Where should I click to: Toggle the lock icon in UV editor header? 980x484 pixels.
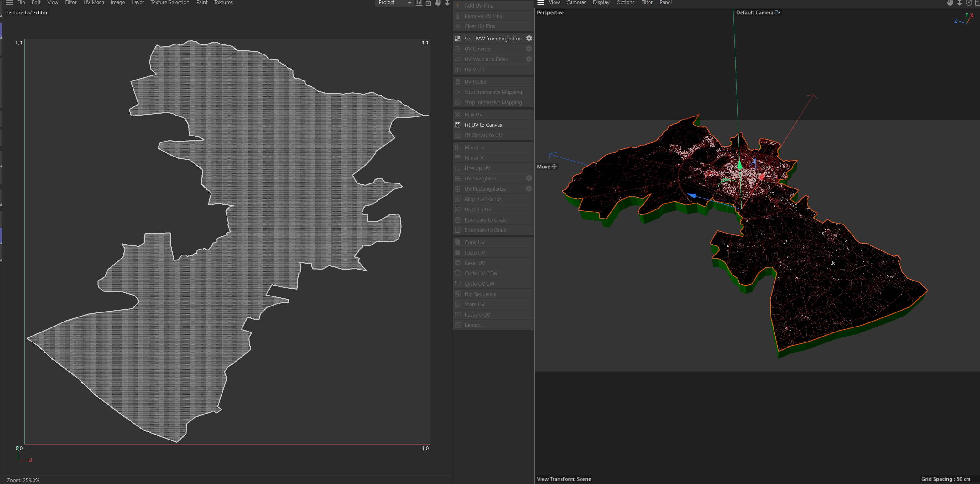coord(428,3)
